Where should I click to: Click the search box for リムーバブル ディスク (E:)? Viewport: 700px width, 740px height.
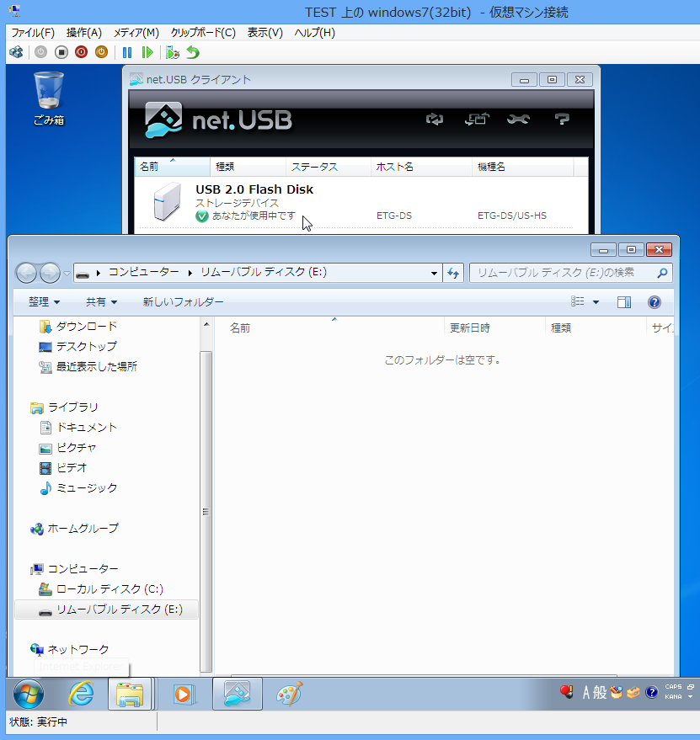click(x=570, y=273)
